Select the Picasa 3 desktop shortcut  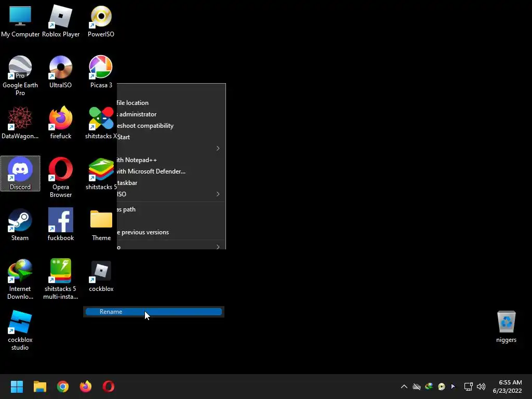[x=101, y=72]
